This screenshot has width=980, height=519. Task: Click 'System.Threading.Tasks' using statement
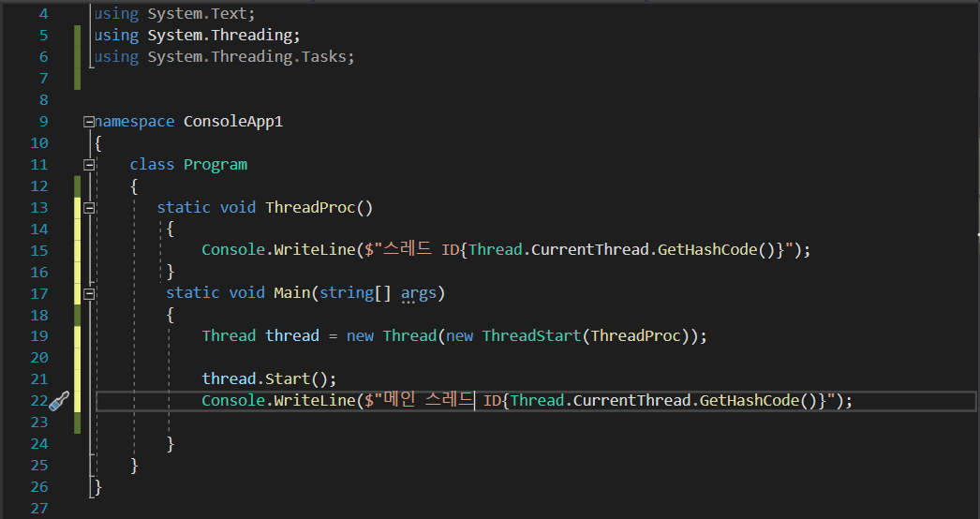click(246, 57)
